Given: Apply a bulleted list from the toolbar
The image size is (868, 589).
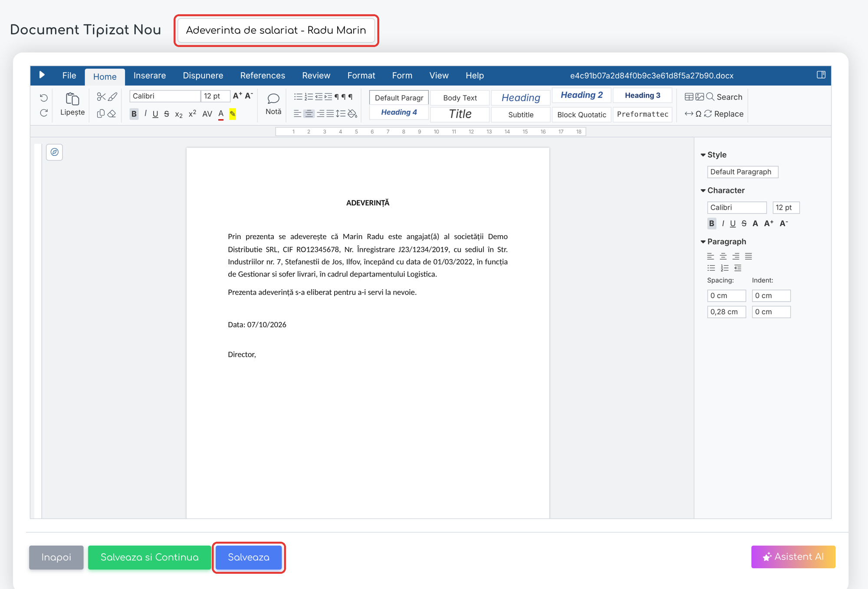Looking at the screenshot, I should pos(298,97).
